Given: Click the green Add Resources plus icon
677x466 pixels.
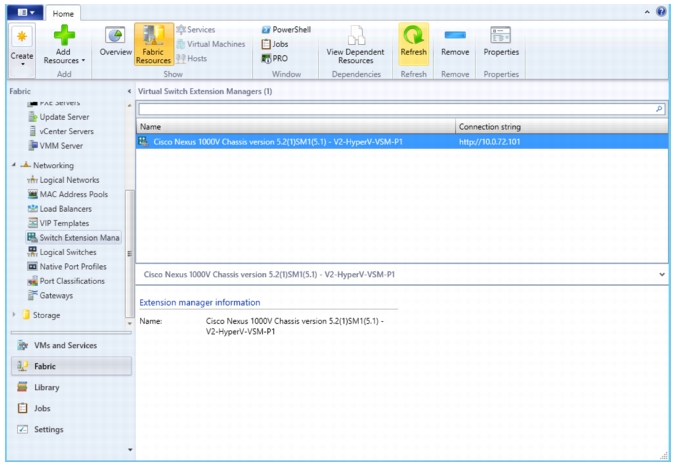Looking at the screenshot, I should pyautogui.click(x=64, y=35).
